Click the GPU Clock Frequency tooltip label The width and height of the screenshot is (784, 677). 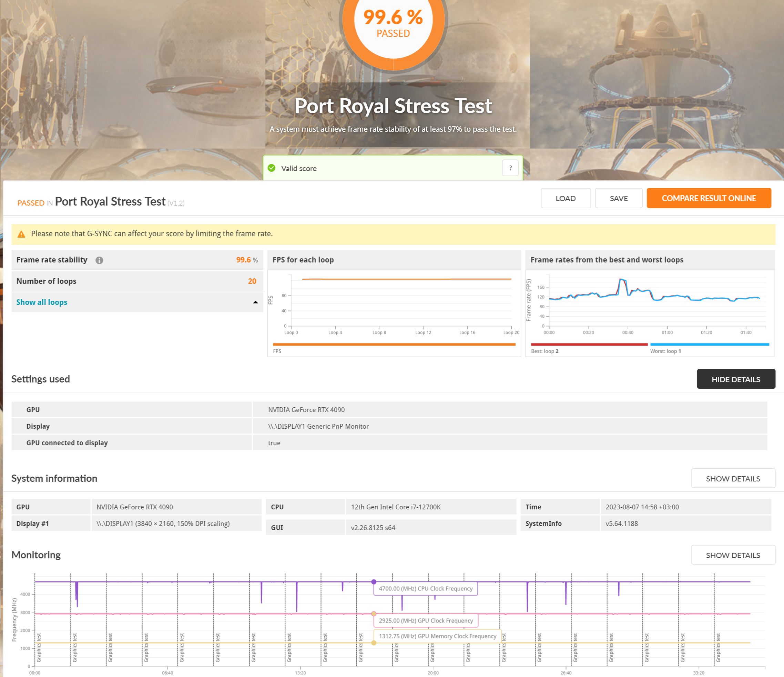tap(426, 620)
